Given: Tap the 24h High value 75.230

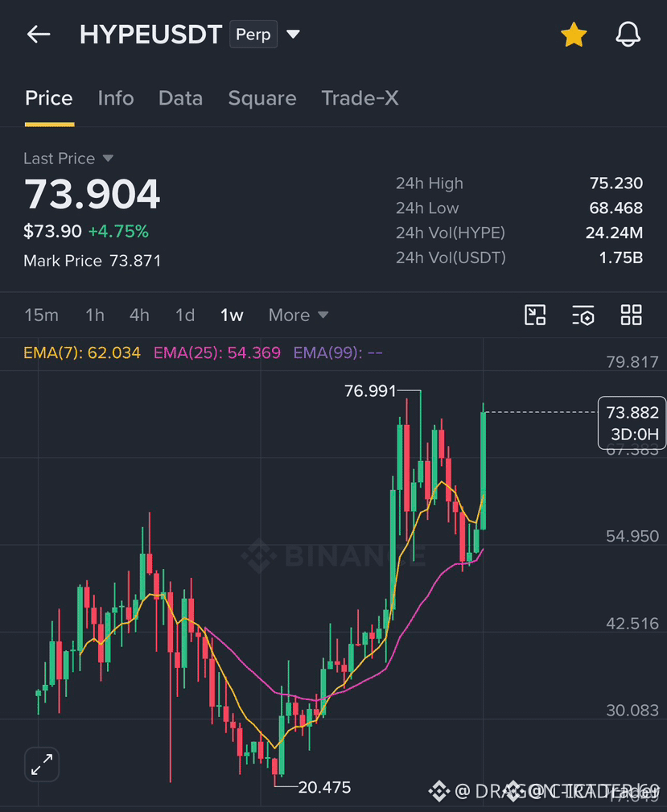Looking at the screenshot, I should (616, 183).
